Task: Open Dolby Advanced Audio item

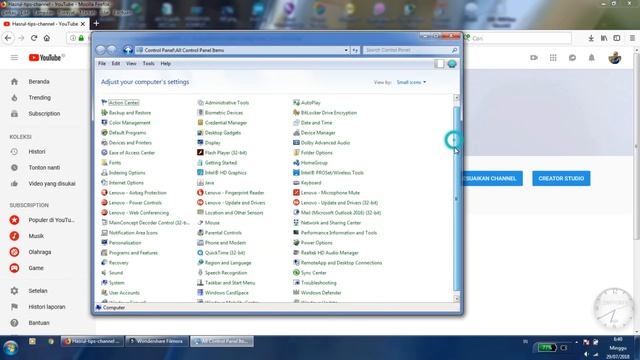Action: point(321,143)
